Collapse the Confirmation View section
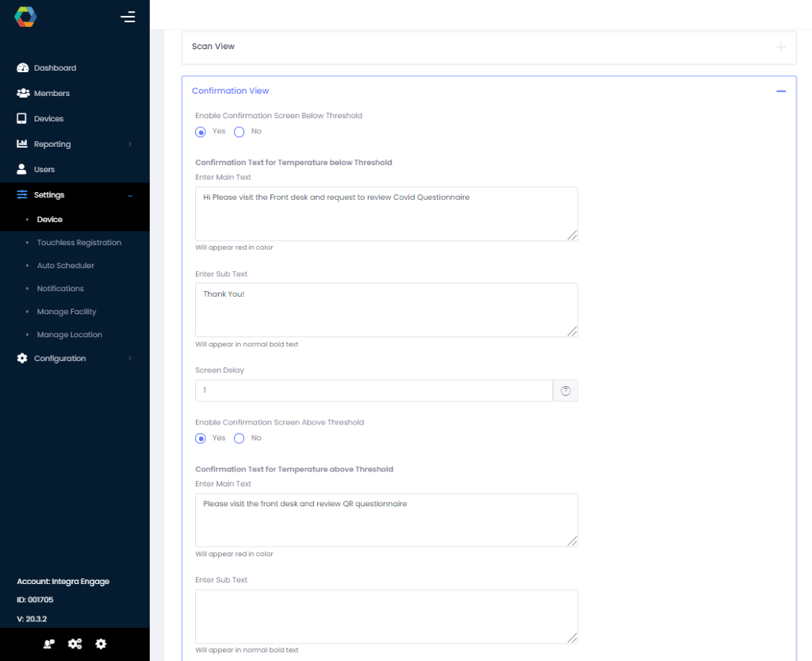The width and height of the screenshot is (812, 661). (x=781, y=90)
